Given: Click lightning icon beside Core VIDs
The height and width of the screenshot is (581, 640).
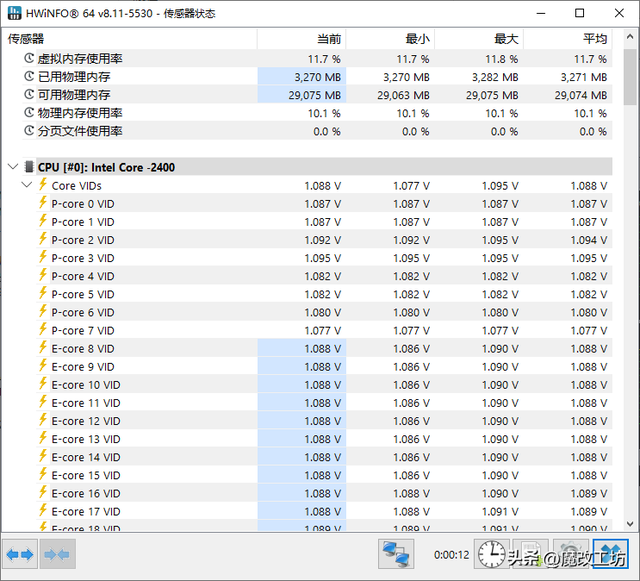Looking at the screenshot, I should pyautogui.click(x=43, y=185).
